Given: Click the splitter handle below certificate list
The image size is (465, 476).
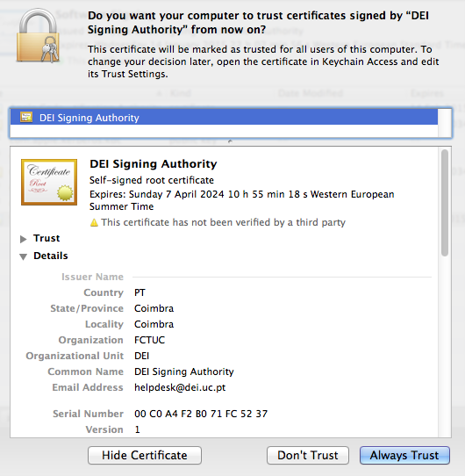Looking at the screenshot, I should 230,141.
